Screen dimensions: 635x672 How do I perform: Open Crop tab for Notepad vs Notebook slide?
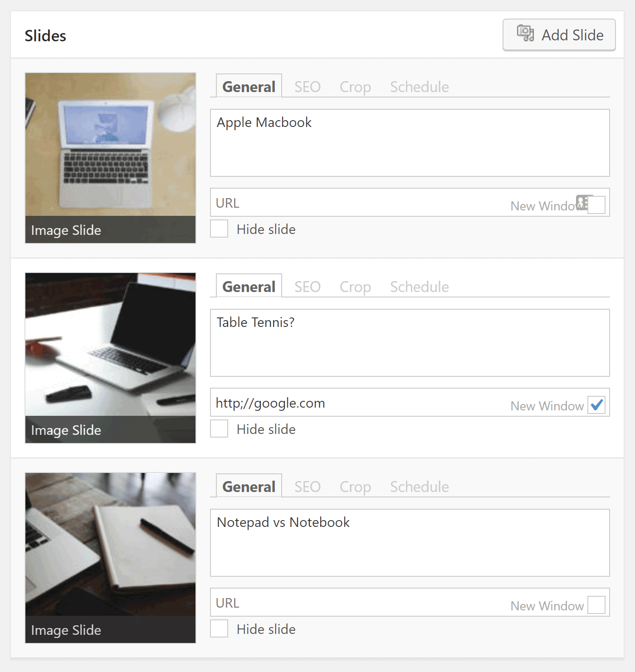[x=355, y=487]
